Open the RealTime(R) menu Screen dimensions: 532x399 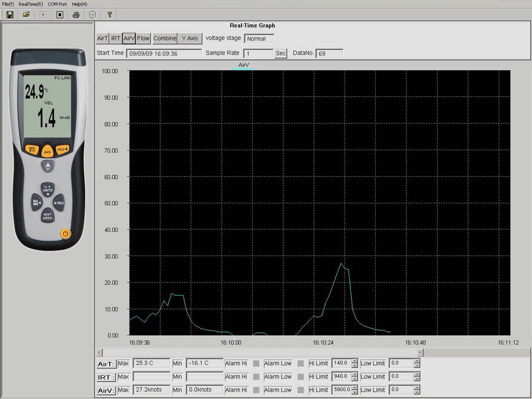tap(30, 4)
